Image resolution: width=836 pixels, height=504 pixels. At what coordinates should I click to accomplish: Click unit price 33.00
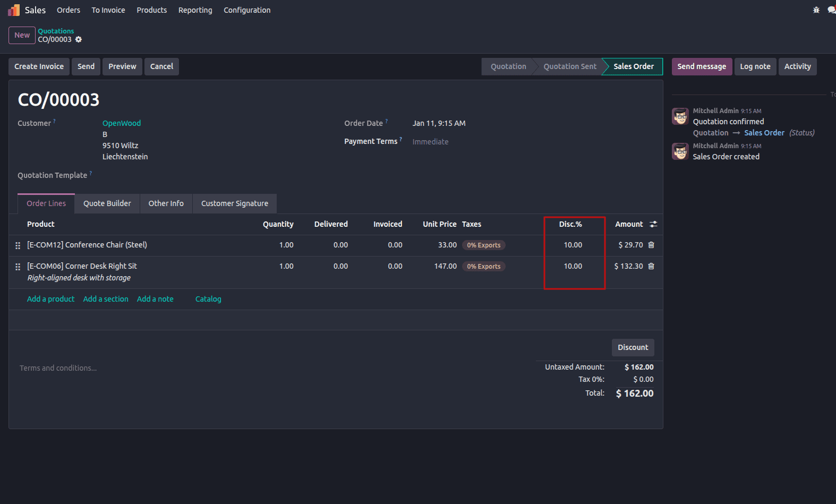[x=447, y=245]
